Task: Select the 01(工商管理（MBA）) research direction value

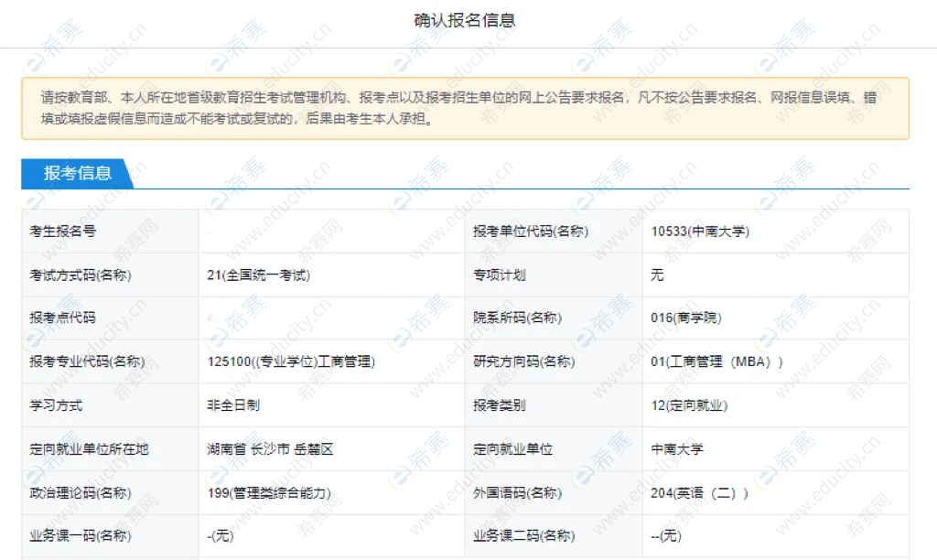Action: pyautogui.click(x=716, y=361)
